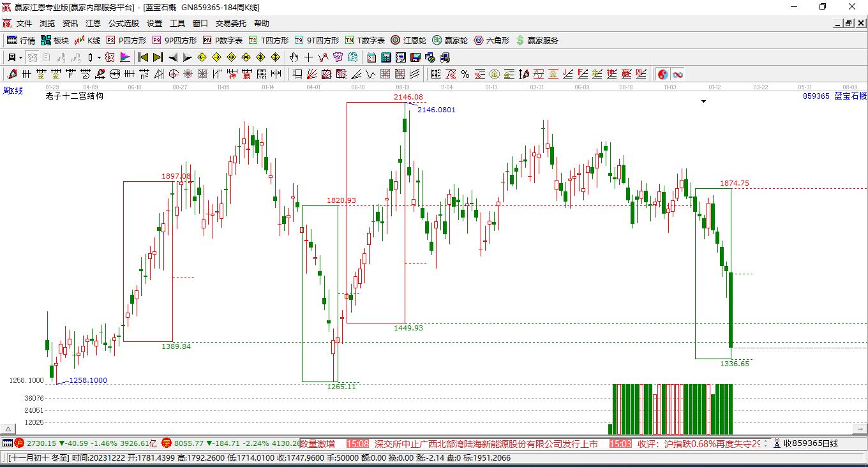This screenshot has height=467, width=868.
Task: Open the 深交所中止 news headline
Action: (486, 443)
